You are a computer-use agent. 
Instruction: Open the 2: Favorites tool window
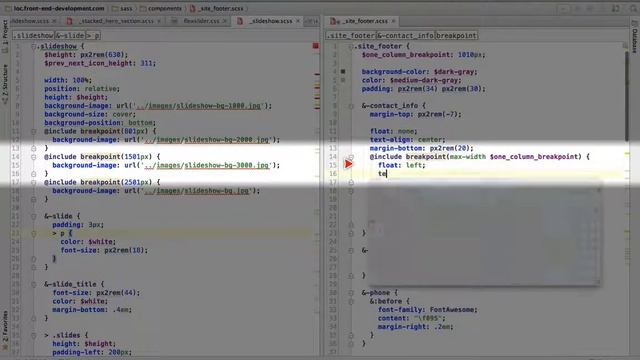pyautogui.click(x=5, y=330)
